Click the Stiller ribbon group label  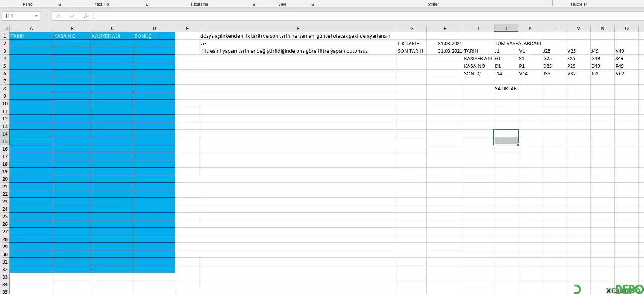click(x=433, y=4)
